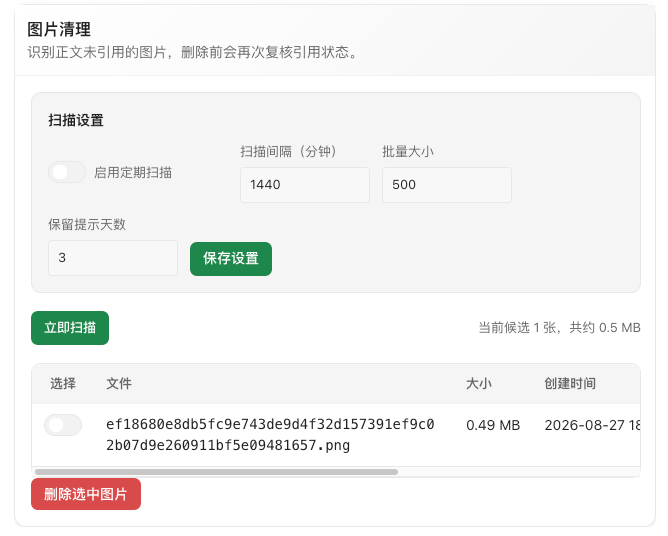Click the 0.49 MB size cell
Viewport: 668px width, 536px height.
pyautogui.click(x=493, y=425)
